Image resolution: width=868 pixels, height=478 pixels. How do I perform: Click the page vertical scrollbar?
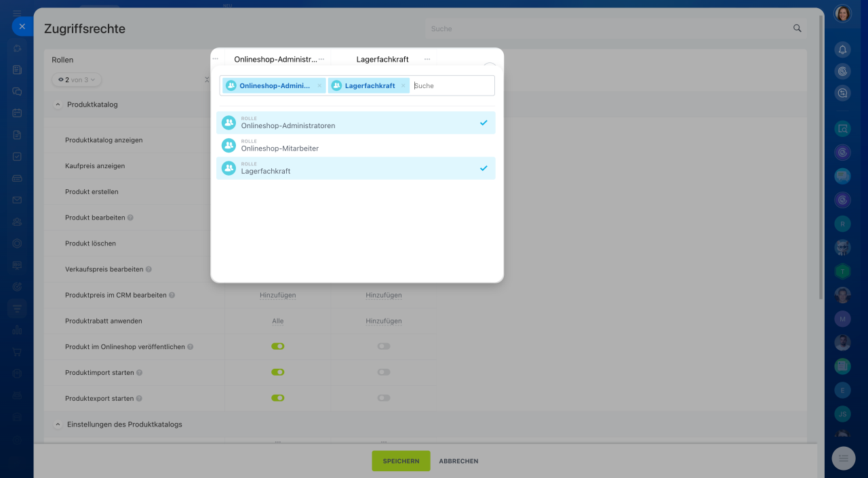tap(822, 156)
